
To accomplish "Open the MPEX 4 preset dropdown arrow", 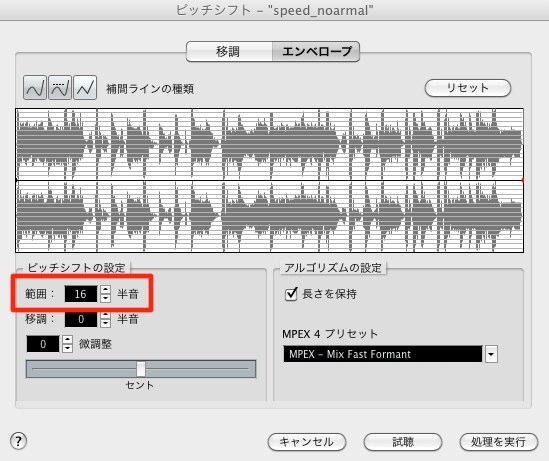I will pyautogui.click(x=491, y=354).
